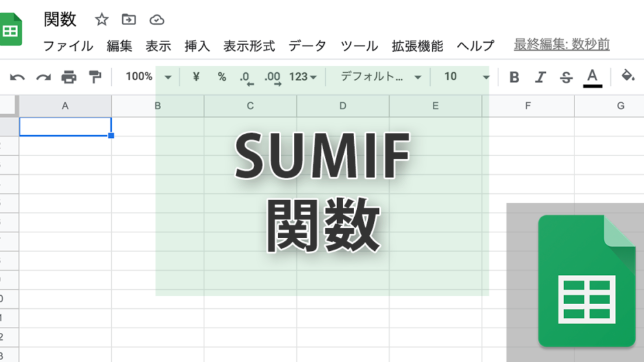Open the 123 number format dropdown
644x362 pixels.
303,77
